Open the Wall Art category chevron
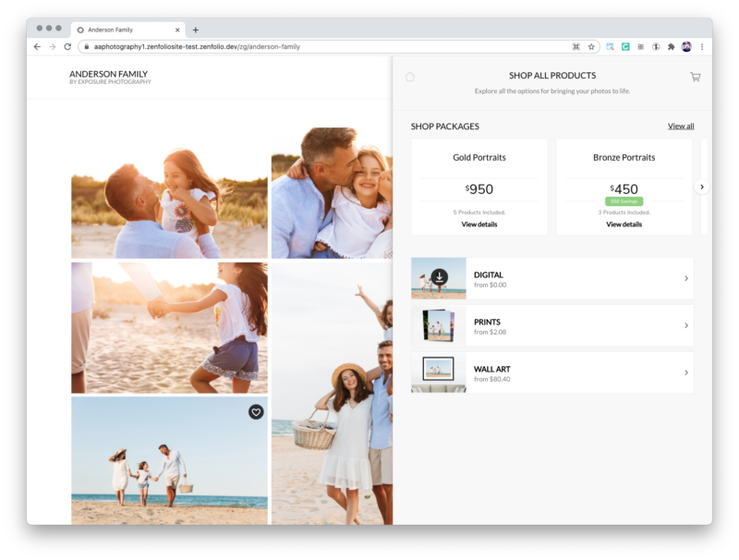Image resolution: width=739 pixels, height=560 pixels. (686, 372)
